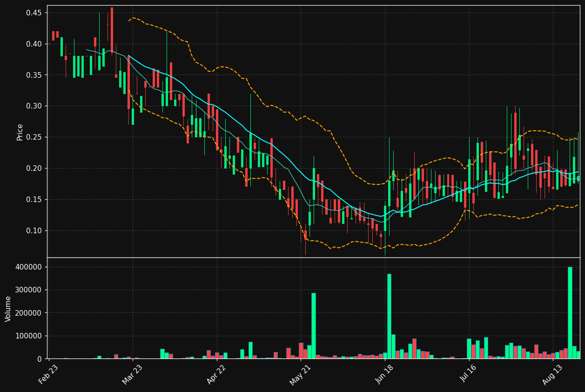Select the May 21 date label
This screenshot has height=392, width=585.
coord(300,375)
